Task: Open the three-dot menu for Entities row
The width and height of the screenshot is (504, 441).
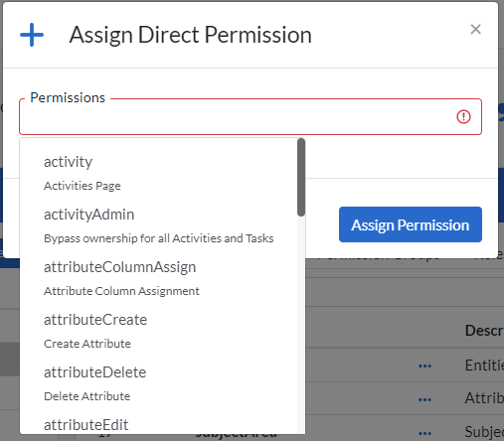Action: [x=424, y=366]
